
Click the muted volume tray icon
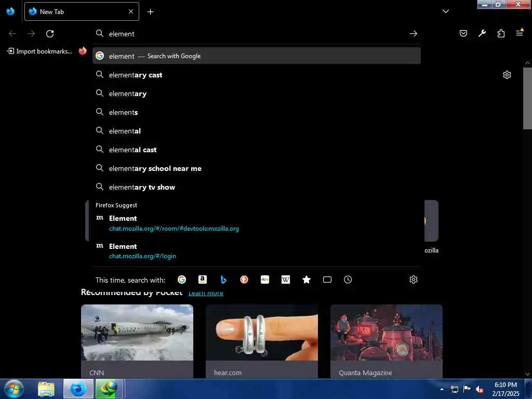tap(480, 390)
